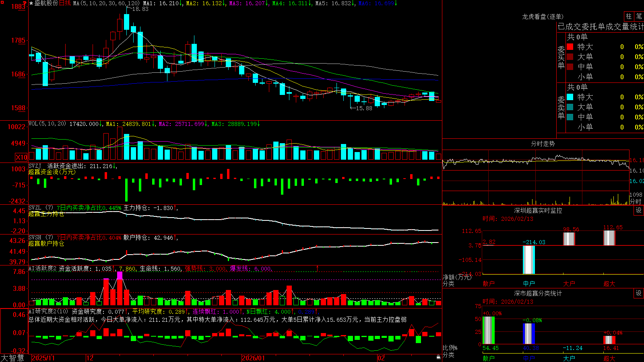Click the X10 volume scale icon

pos(21,157)
